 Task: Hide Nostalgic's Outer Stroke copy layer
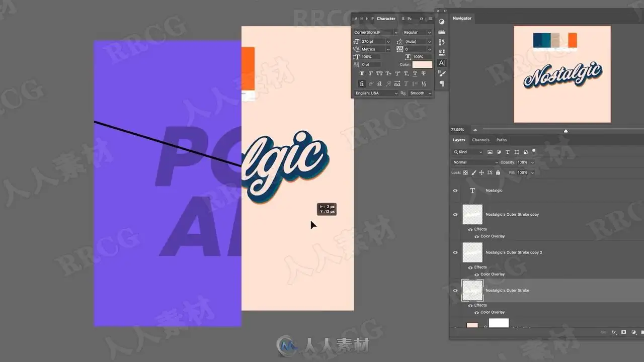coord(455,214)
